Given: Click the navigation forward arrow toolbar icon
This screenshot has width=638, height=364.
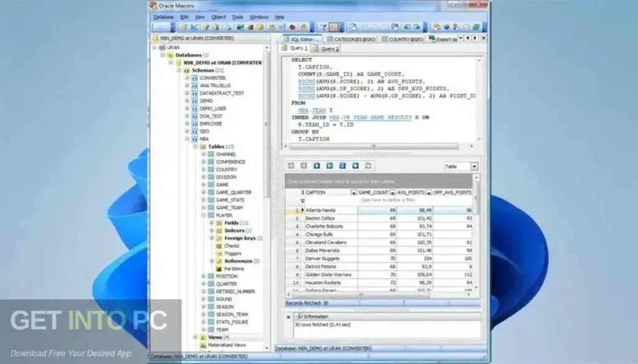Looking at the screenshot, I should coord(417,27).
